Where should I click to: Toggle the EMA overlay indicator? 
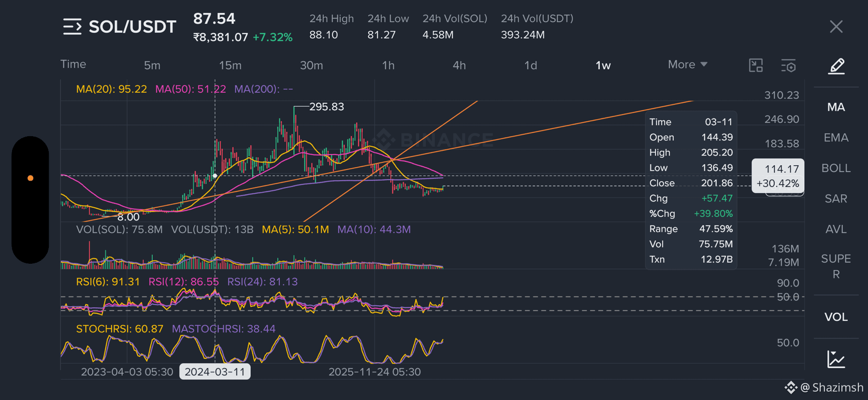(x=836, y=138)
